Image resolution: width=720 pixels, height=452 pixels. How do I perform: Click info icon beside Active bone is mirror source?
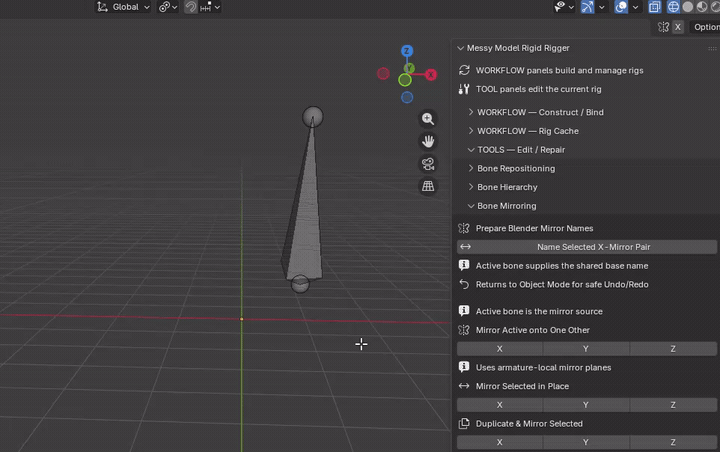pyautogui.click(x=464, y=311)
